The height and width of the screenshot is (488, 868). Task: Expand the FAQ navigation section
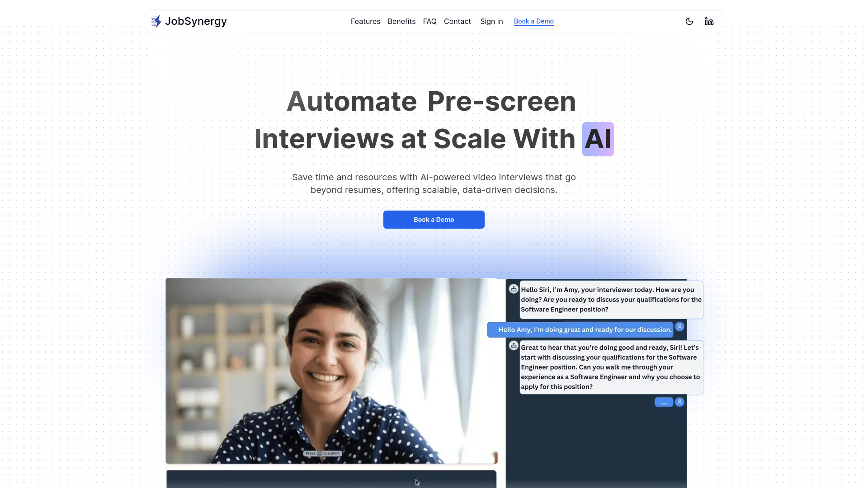[429, 21]
